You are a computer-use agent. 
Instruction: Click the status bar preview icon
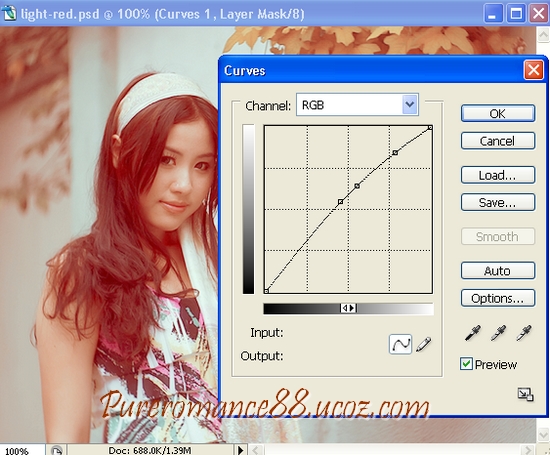[x=56, y=450]
